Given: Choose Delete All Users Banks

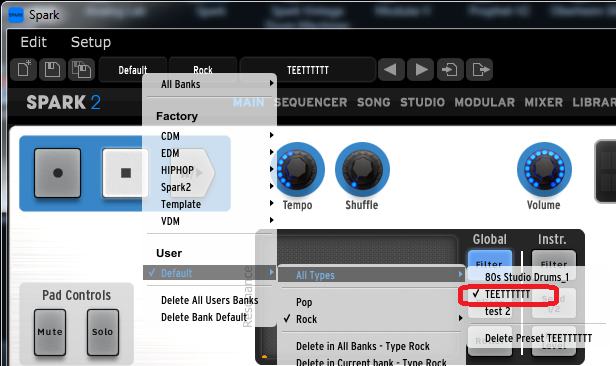Looking at the screenshot, I should click(x=209, y=300).
